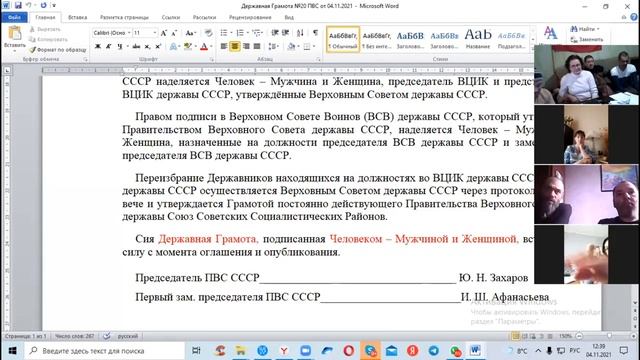Toggle Superscript formatting

coord(158,47)
